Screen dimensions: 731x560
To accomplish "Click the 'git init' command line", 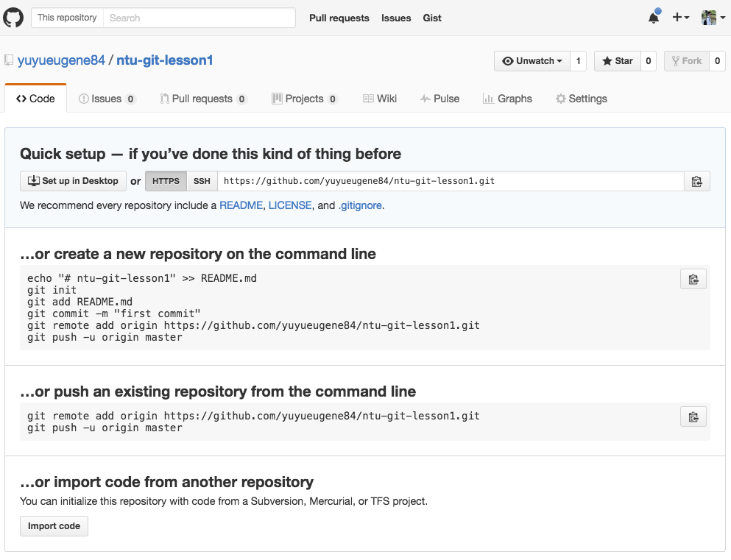I will (x=52, y=290).
